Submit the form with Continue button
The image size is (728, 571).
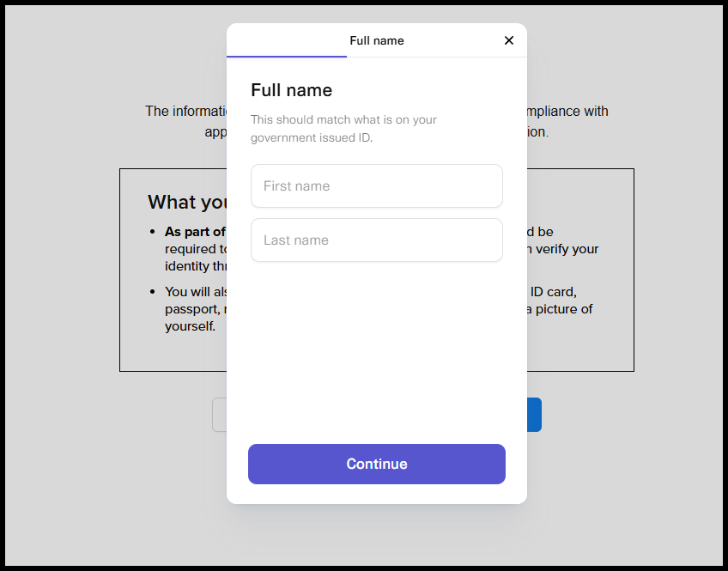(x=377, y=464)
